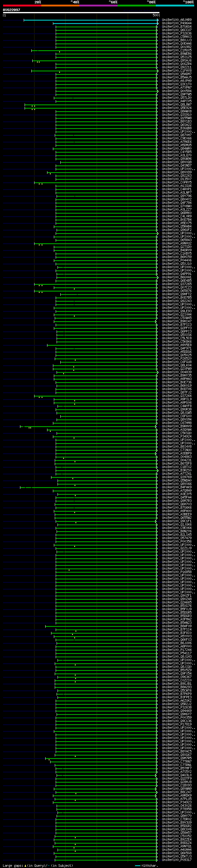Screen dimensions: 197x868
Task: Click the UniRef100_O96367 entry
Action: click(x=177, y=677)
